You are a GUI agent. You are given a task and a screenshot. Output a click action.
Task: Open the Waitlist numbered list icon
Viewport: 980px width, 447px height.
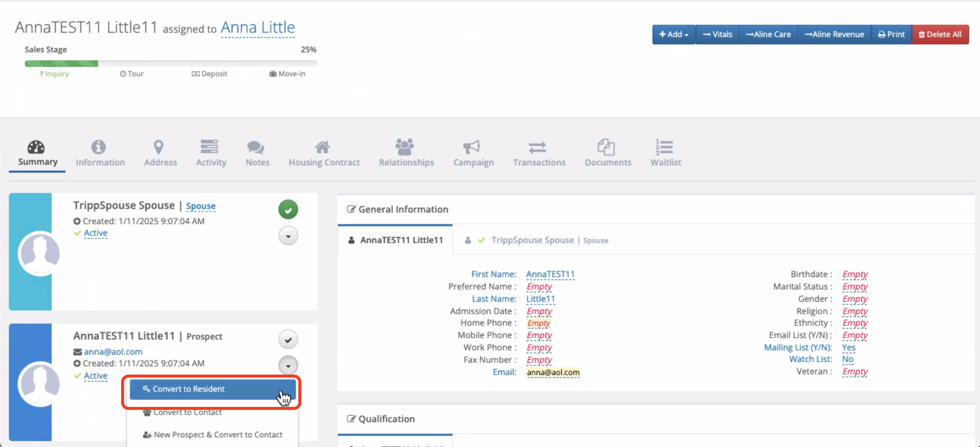coord(664,147)
